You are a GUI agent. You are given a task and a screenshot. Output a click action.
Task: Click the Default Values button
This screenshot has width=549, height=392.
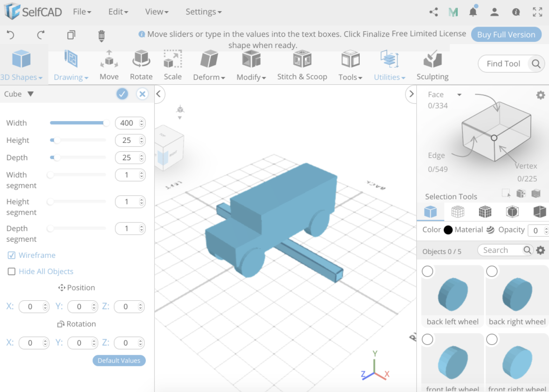point(119,360)
